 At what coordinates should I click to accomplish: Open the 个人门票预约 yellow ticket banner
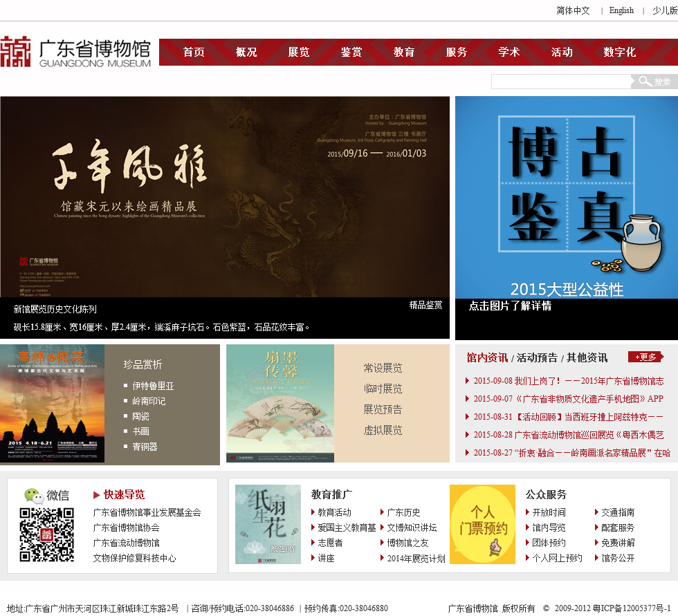tap(483, 524)
